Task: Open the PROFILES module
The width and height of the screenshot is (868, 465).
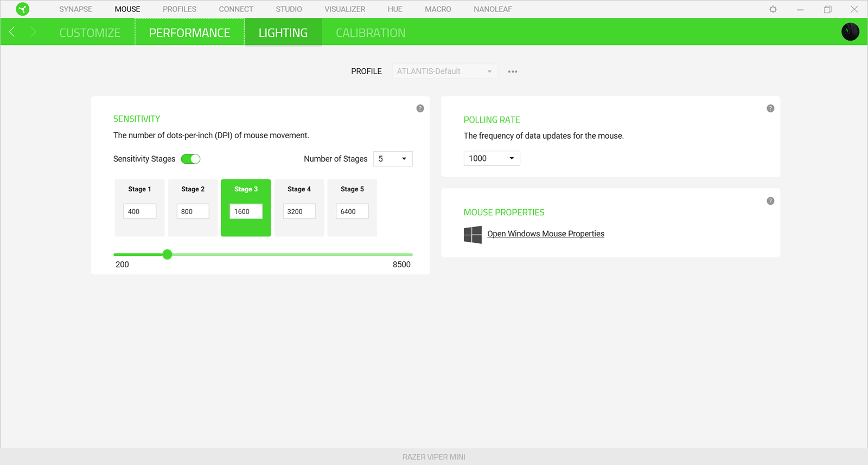Action: 180,9
